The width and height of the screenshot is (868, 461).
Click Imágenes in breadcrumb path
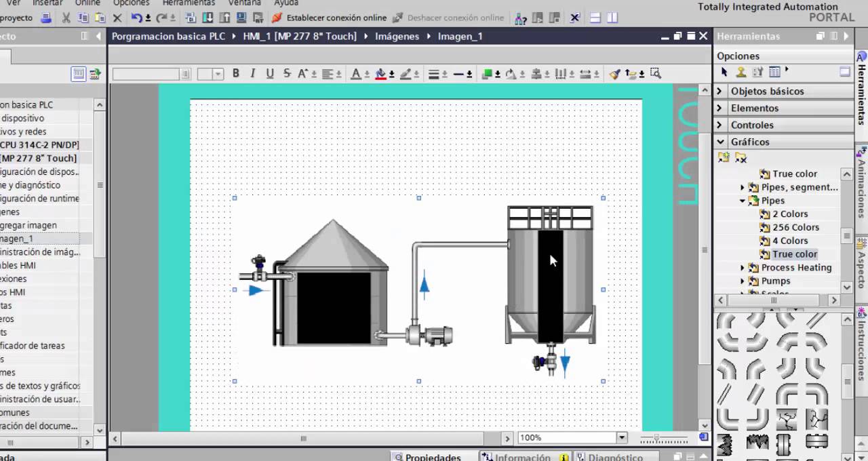(397, 36)
